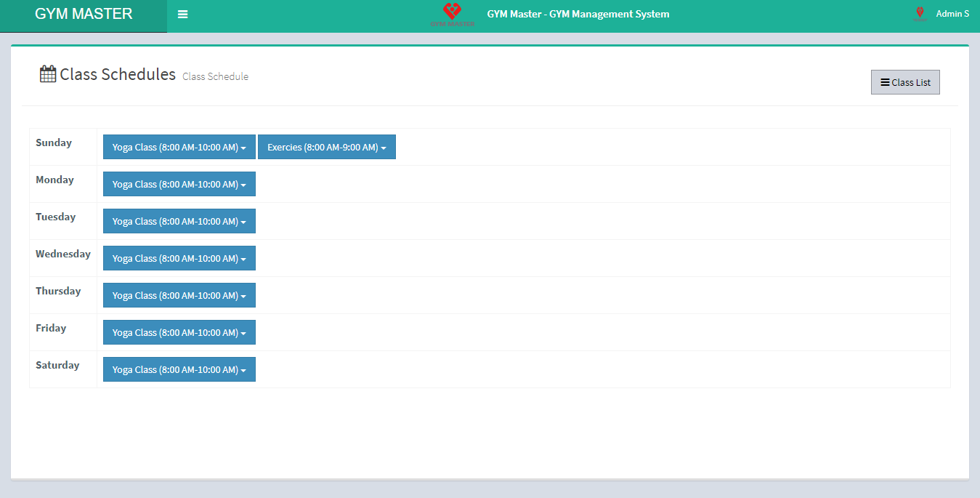Click the Saturday row label
Viewport: 980px width, 498px height.
pyautogui.click(x=57, y=366)
